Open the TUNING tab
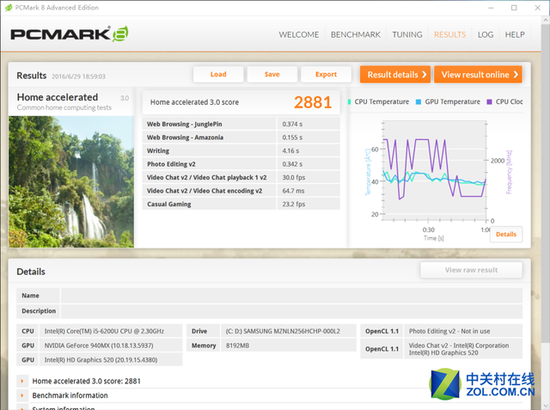 pyautogui.click(x=407, y=35)
